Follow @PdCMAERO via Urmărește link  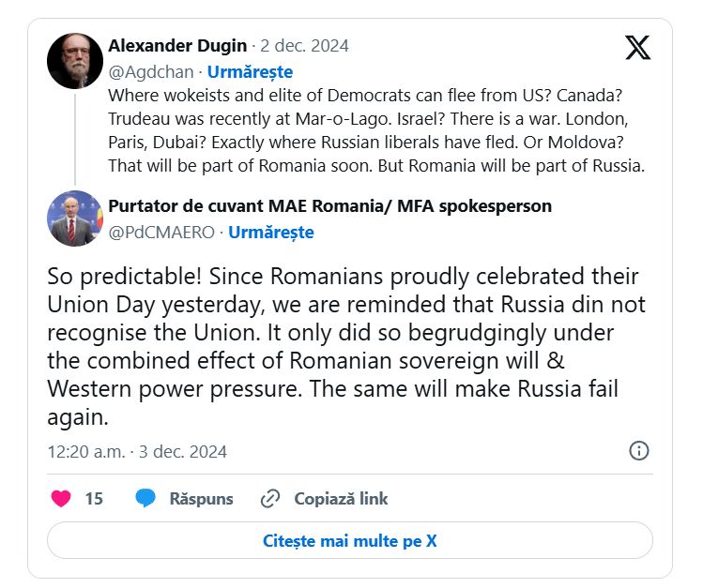click(x=271, y=232)
